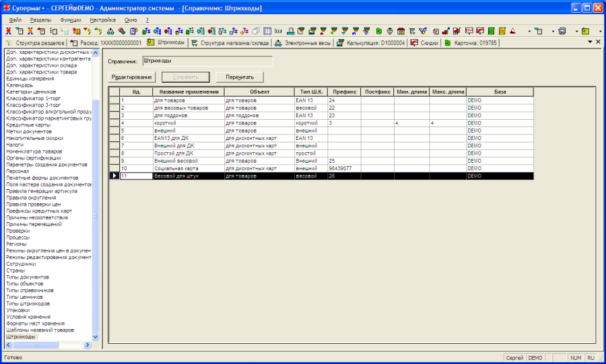This screenshot has width=606, height=364.
Task: Switch to the Электронные весы tab
Action: pyautogui.click(x=307, y=42)
